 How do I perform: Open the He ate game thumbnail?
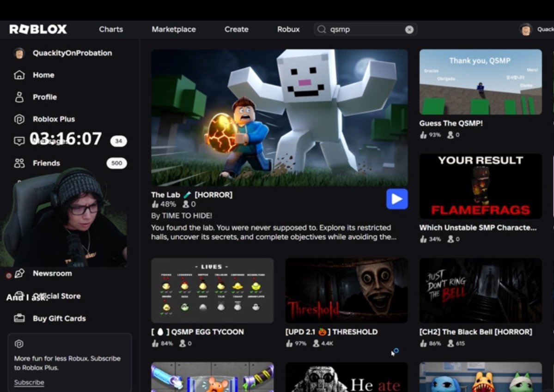347,377
